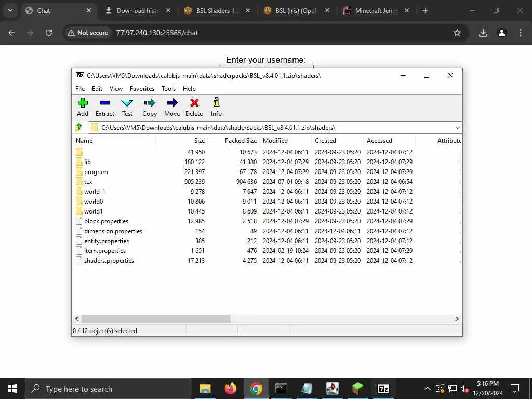Image resolution: width=532 pixels, height=399 pixels.
Task: Sort file list by Name column
Action: tap(114, 140)
